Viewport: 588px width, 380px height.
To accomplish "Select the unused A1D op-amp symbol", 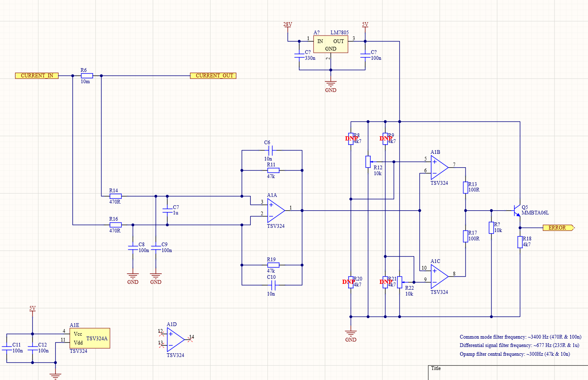I will pyautogui.click(x=176, y=339).
